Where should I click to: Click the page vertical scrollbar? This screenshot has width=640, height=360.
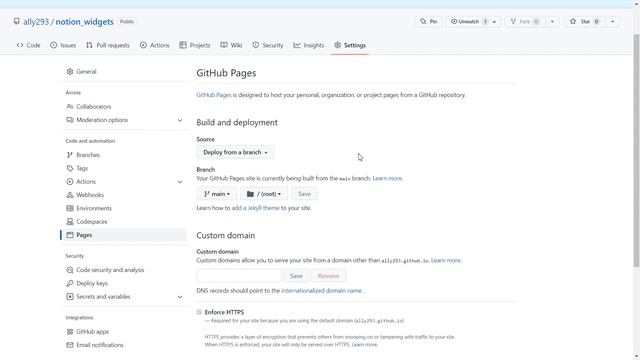tap(636, 151)
